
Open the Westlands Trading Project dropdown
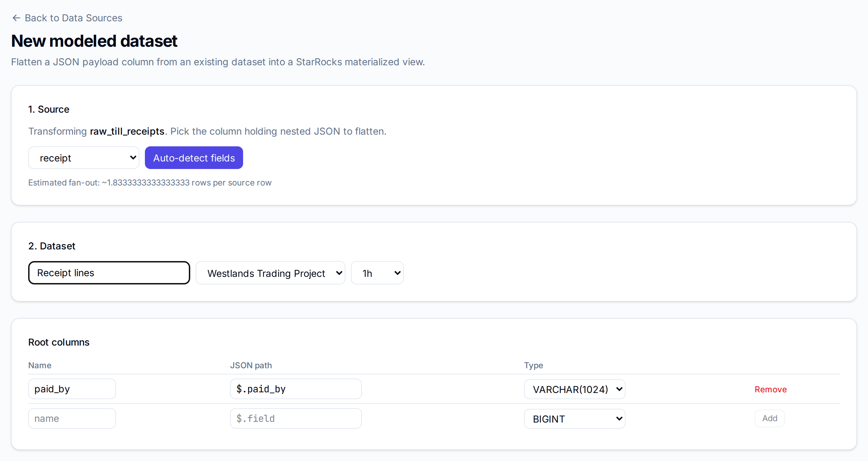click(x=271, y=273)
